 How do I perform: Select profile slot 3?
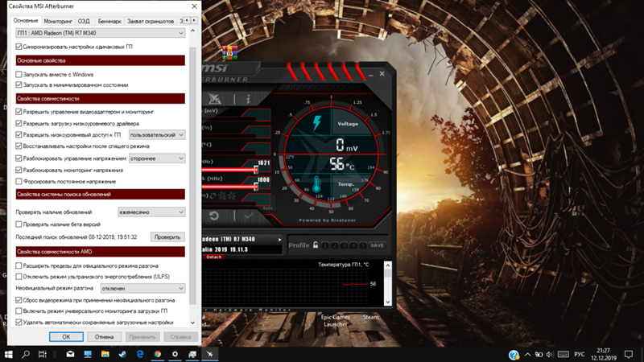(x=344, y=245)
